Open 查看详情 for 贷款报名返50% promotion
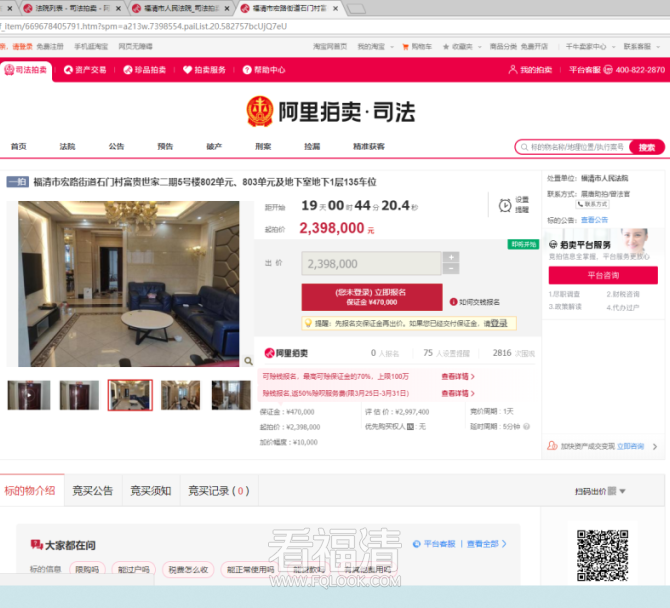The image size is (670, 608). pos(458,393)
